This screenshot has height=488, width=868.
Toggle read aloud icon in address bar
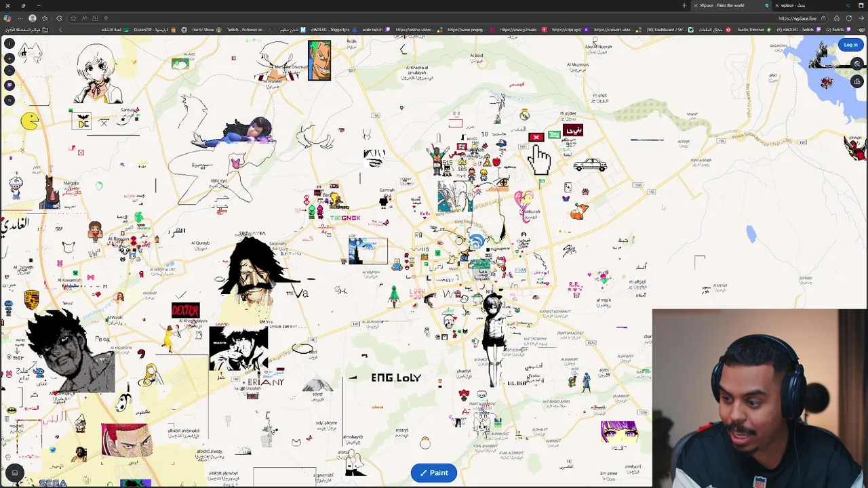[x=84, y=18]
